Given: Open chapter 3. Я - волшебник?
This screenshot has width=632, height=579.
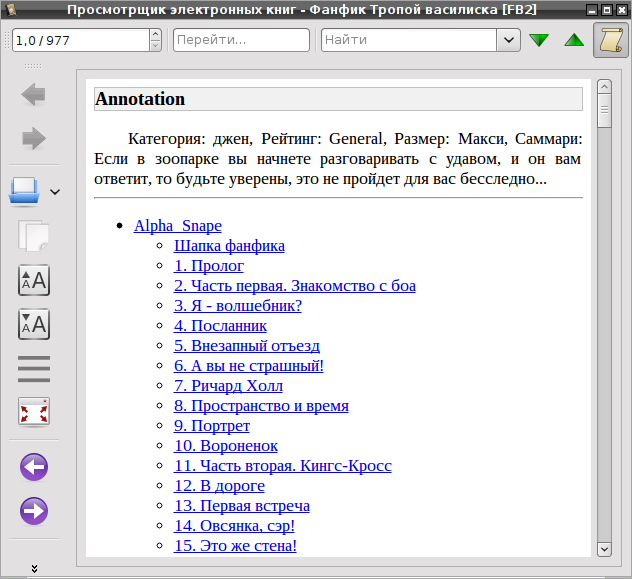Looking at the screenshot, I should coord(238,306).
